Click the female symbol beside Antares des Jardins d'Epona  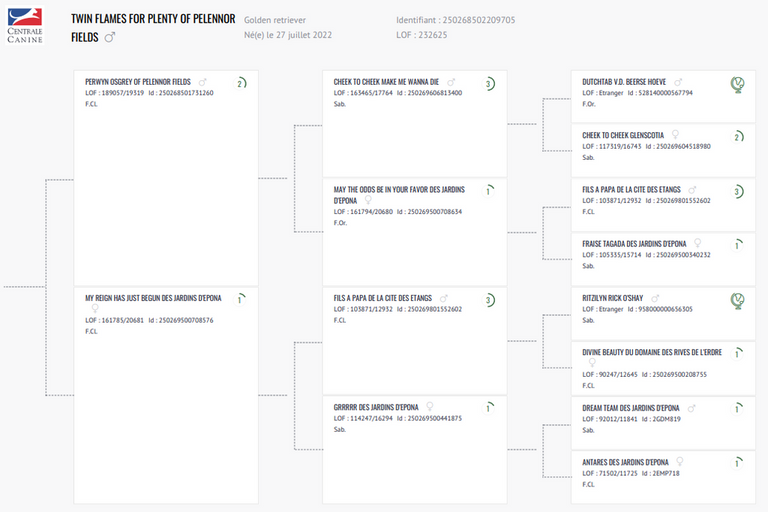click(679, 462)
